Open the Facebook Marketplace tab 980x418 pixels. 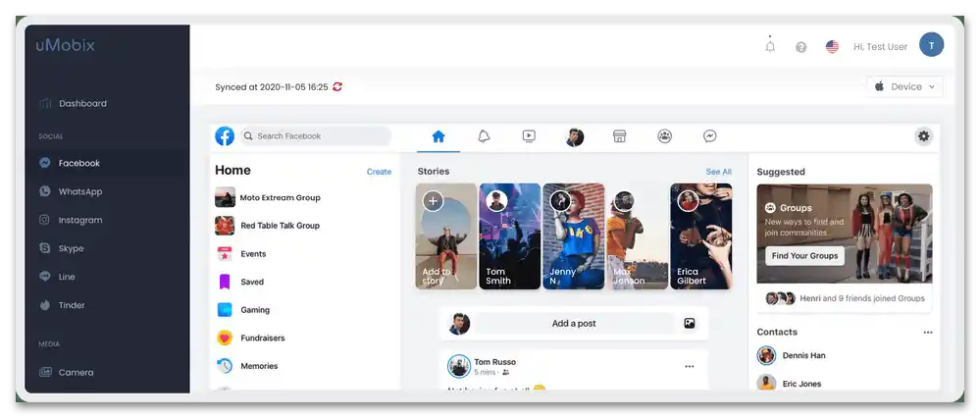pos(619,136)
